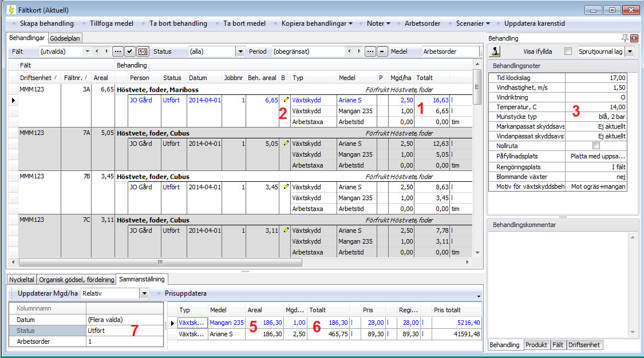Click the checkmark button in Fält filter
644x358 pixels.
click(129, 51)
